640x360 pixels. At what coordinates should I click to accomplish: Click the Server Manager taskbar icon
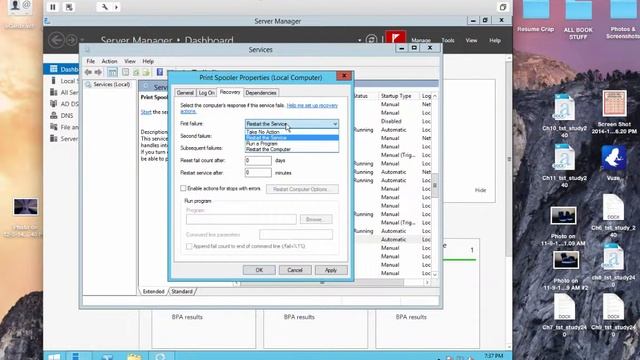tap(76, 356)
